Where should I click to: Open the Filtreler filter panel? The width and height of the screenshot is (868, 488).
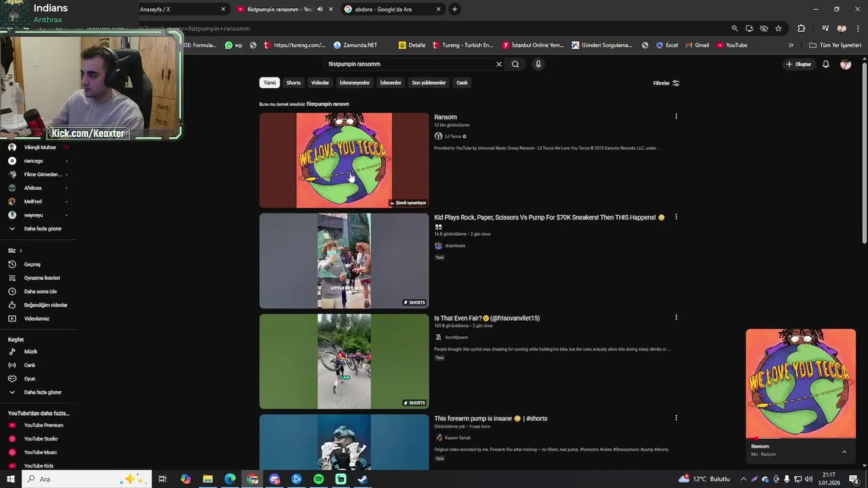[666, 83]
